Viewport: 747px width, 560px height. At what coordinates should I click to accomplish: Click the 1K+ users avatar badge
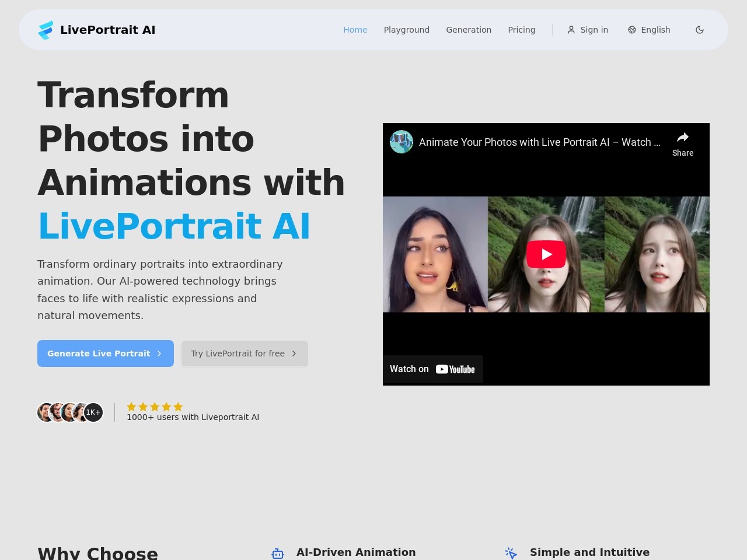click(93, 412)
